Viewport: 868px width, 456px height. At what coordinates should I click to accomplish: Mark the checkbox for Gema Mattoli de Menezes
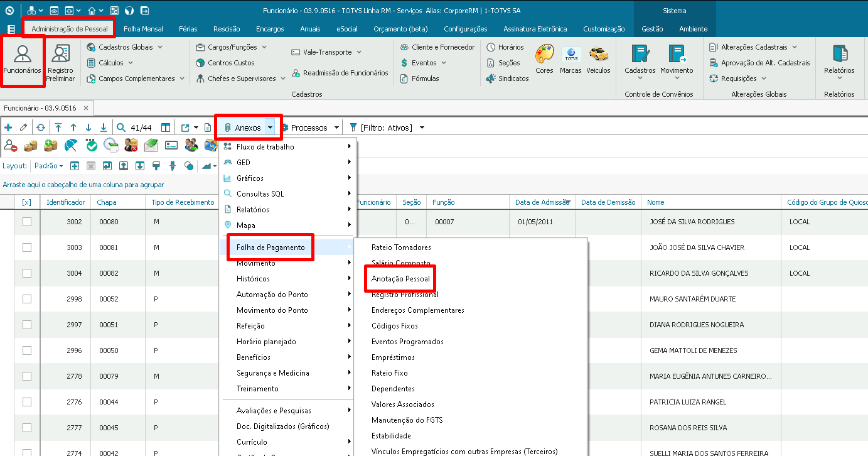pos(27,350)
